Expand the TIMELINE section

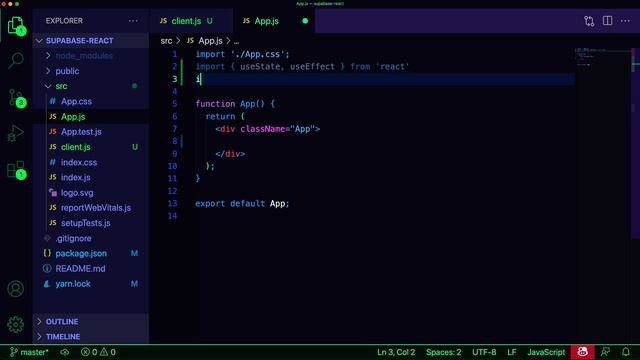point(91,337)
